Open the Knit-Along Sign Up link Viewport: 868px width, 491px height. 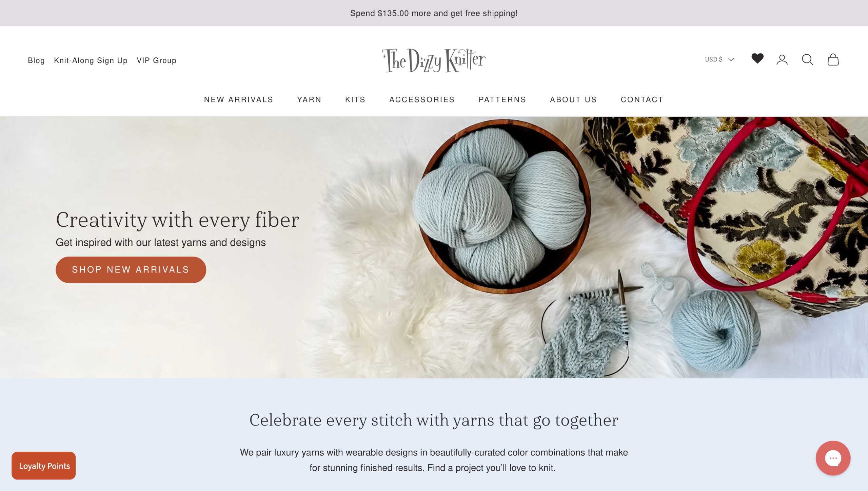click(91, 60)
